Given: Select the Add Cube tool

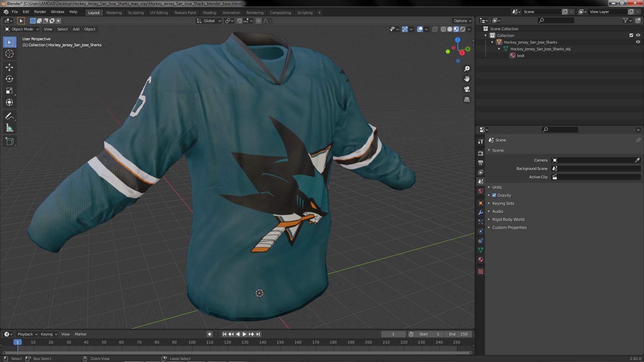Looking at the screenshot, I should point(9,141).
